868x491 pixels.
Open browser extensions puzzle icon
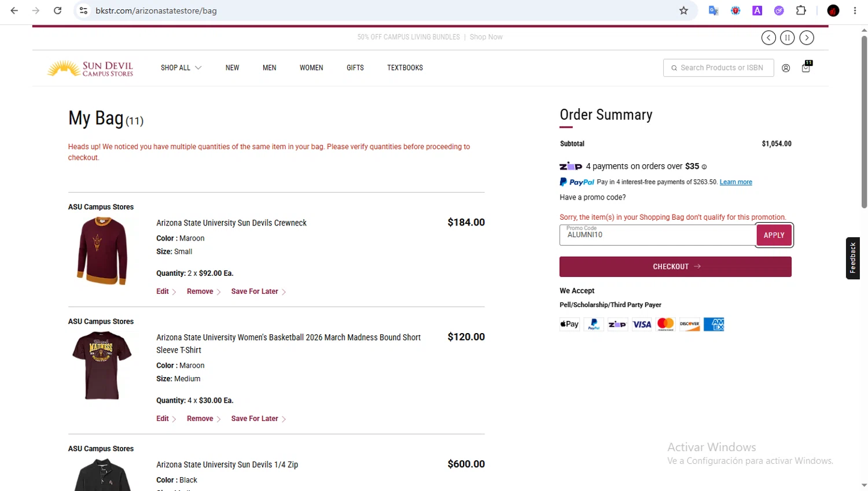(x=801, y=10)
